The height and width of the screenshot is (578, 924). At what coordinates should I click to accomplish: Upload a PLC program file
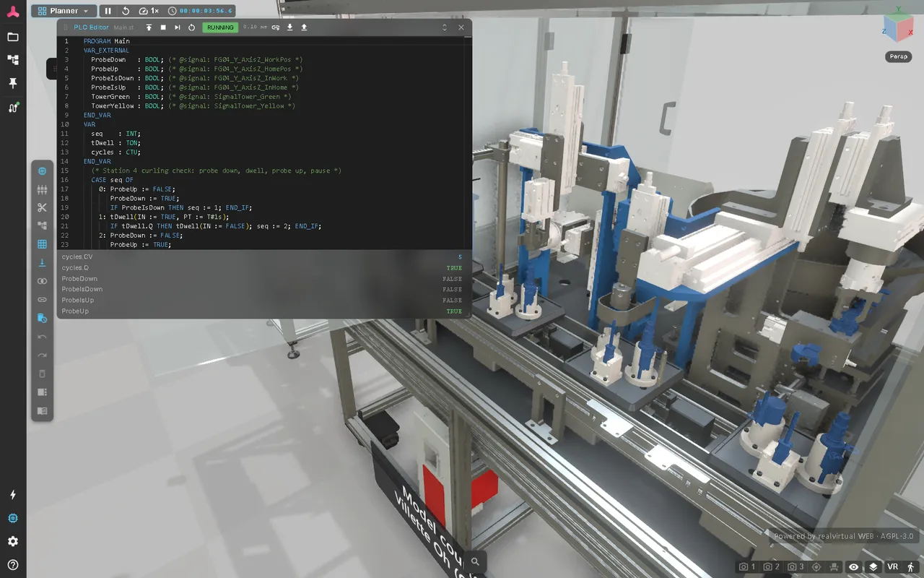[304, 27]
